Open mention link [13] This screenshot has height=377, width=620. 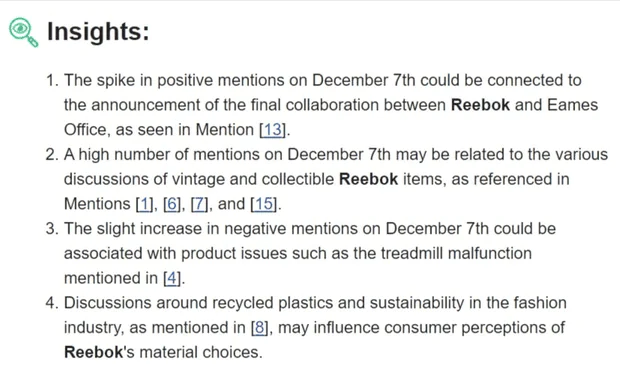(x=273, y=130)
